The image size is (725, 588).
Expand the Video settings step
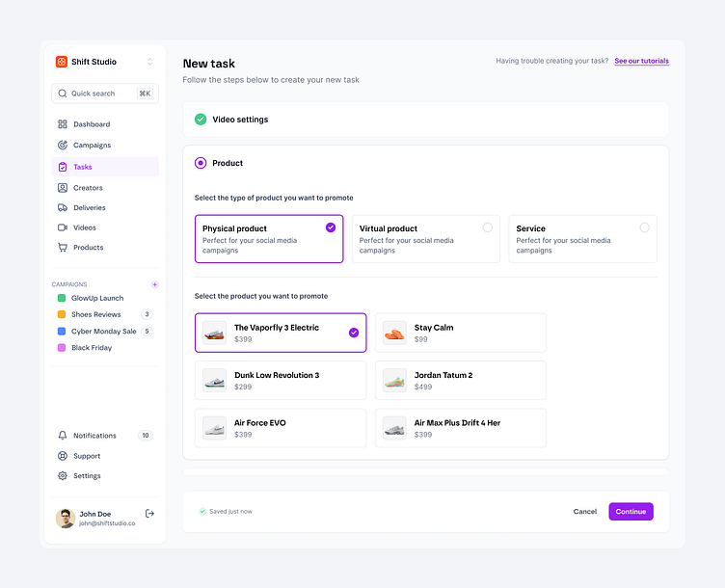click(240, 120)
